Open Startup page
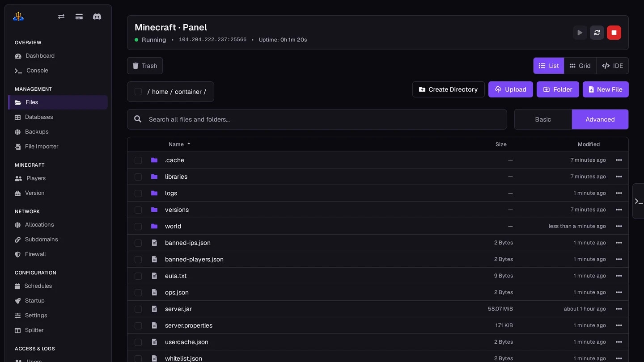The width and height of the screenshot is (644, 362). pyautogui.click(x=58, y=301)
